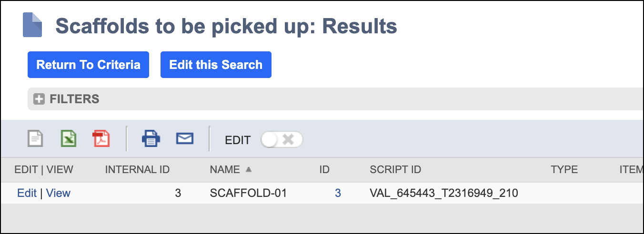Sort by SCRIPT ID column header
644x234 pixels.
[x=395, y=170]
